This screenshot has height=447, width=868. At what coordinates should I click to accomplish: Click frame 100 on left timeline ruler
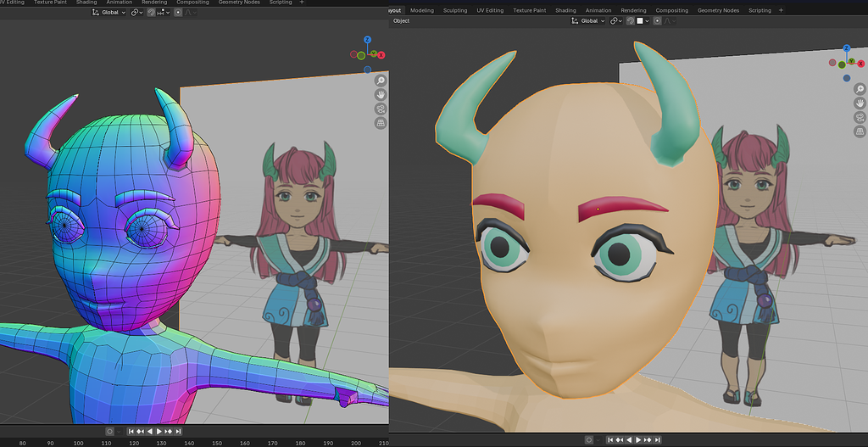coord(79,443)
